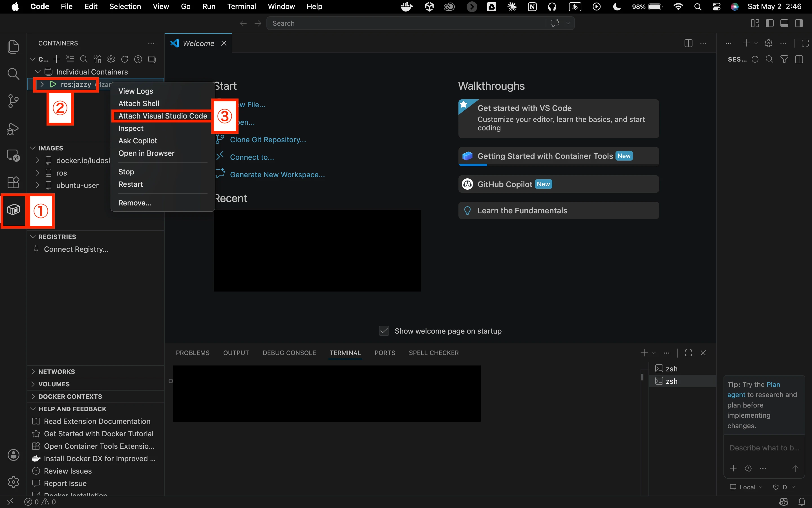
Task: Customize layout from the title bar
Action: click(755, 23)
